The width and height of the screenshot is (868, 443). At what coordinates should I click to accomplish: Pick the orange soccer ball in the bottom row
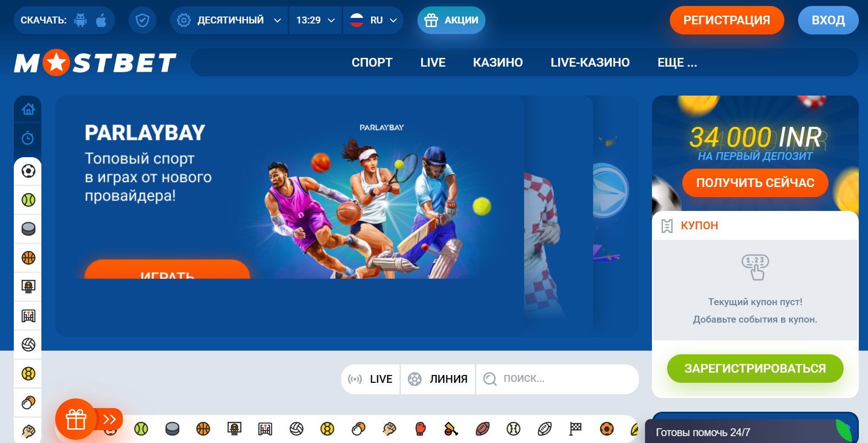(x=607, y=429)
